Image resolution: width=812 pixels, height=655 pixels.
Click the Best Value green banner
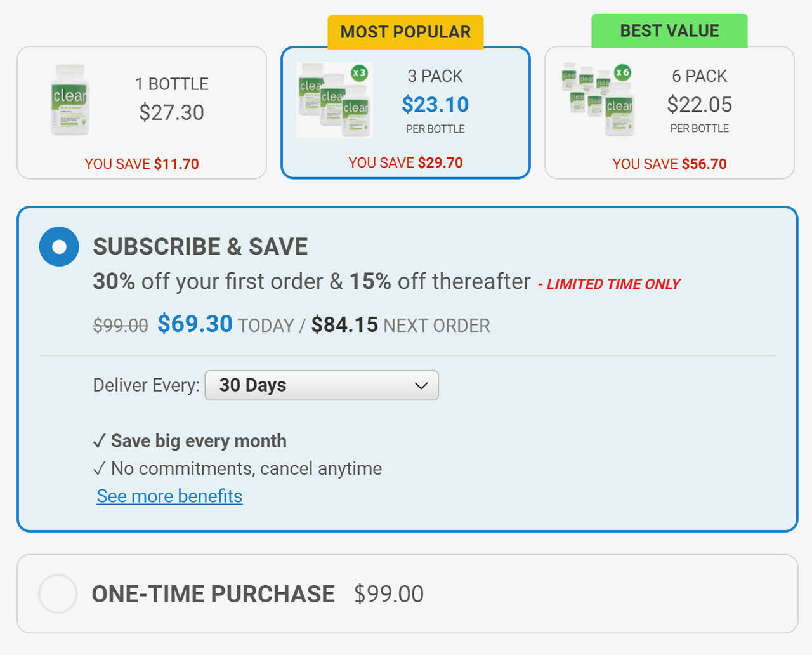point(669,30)
